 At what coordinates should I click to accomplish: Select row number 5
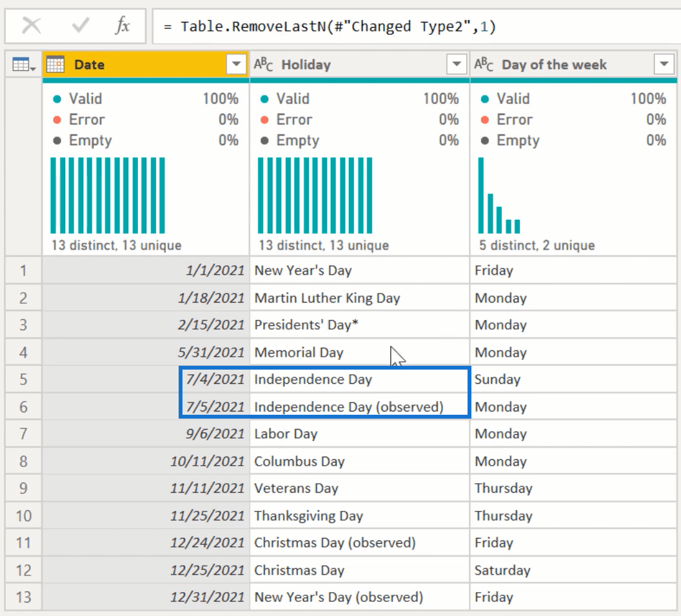pos(23,379)
